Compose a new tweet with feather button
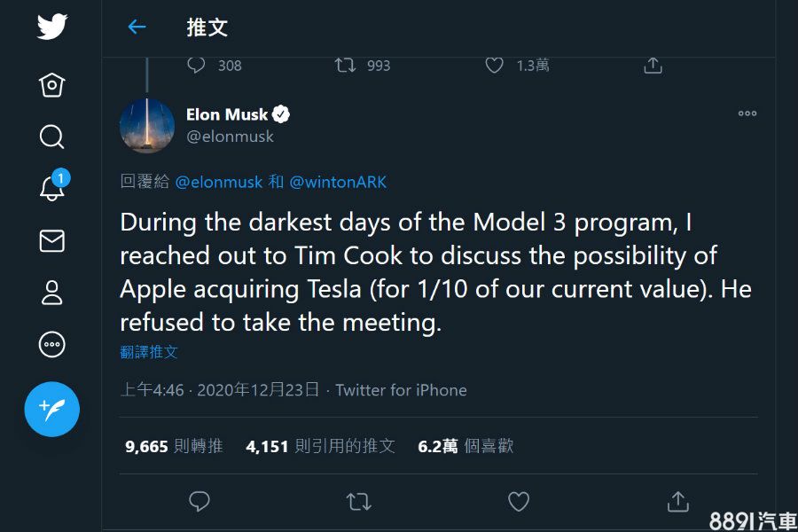 coord(52,409)
